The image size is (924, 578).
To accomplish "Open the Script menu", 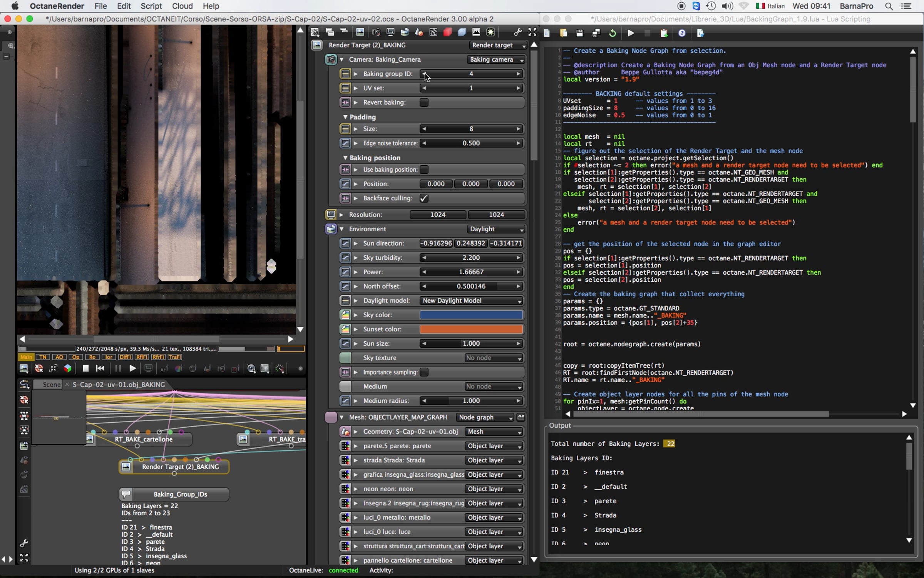I will coord(151,6).
